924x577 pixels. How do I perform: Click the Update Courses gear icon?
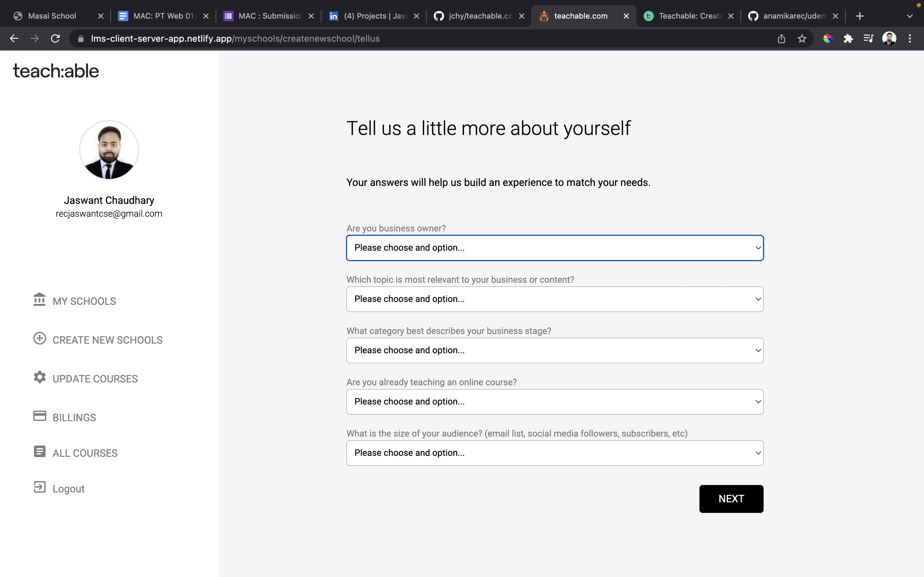tap(40, 377)
